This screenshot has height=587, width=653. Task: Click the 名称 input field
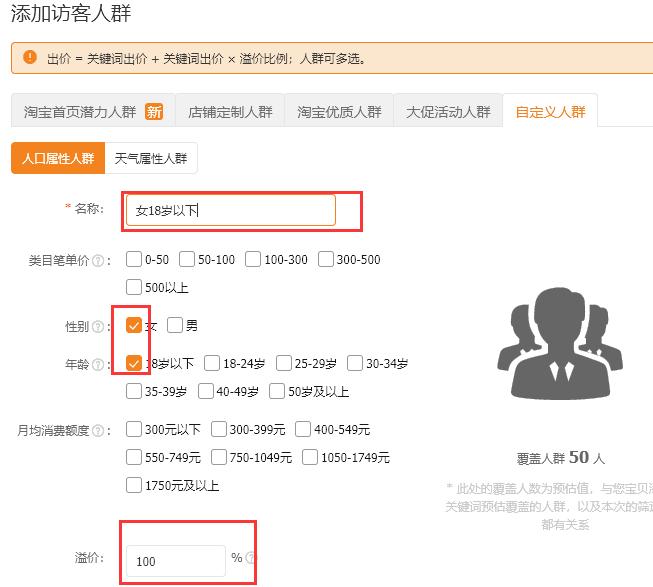pyautogui.click(x=230, y=210)
